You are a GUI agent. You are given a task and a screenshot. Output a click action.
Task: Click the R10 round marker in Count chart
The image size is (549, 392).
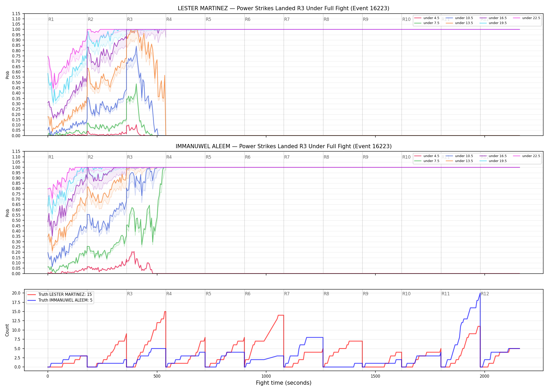(x=406, y=294)
